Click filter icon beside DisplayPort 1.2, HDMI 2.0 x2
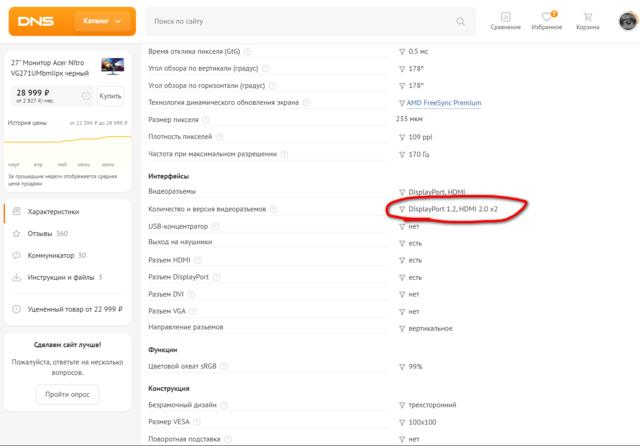This screenshot has width=640, height=446. point(402,209)
